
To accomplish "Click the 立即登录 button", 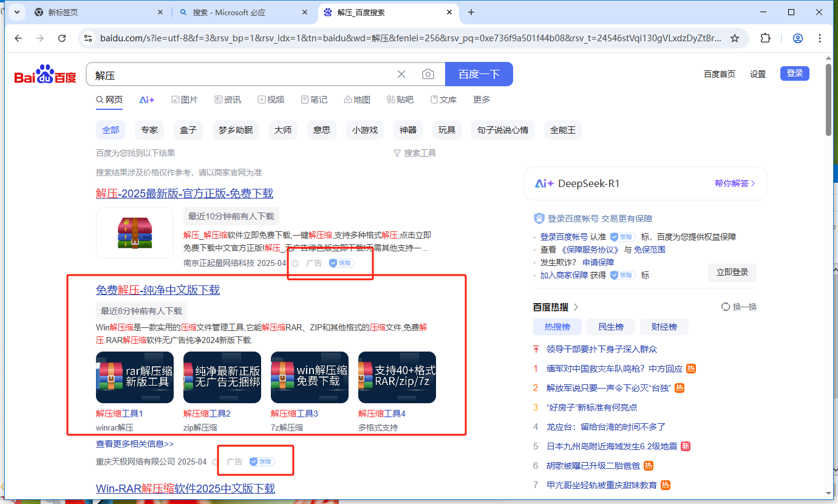I will point(732,272).
